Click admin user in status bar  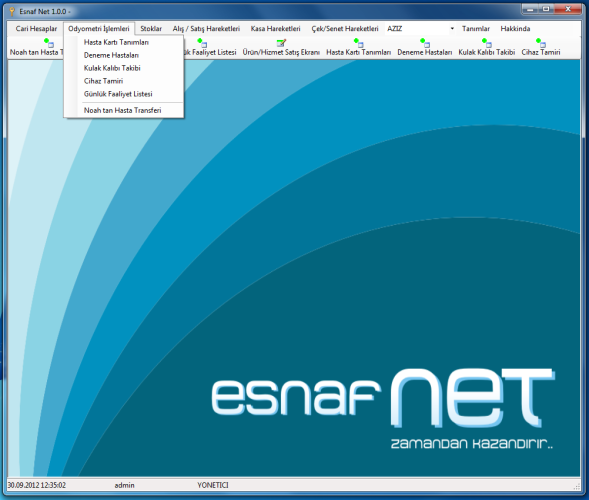click(x=124, y=485)
